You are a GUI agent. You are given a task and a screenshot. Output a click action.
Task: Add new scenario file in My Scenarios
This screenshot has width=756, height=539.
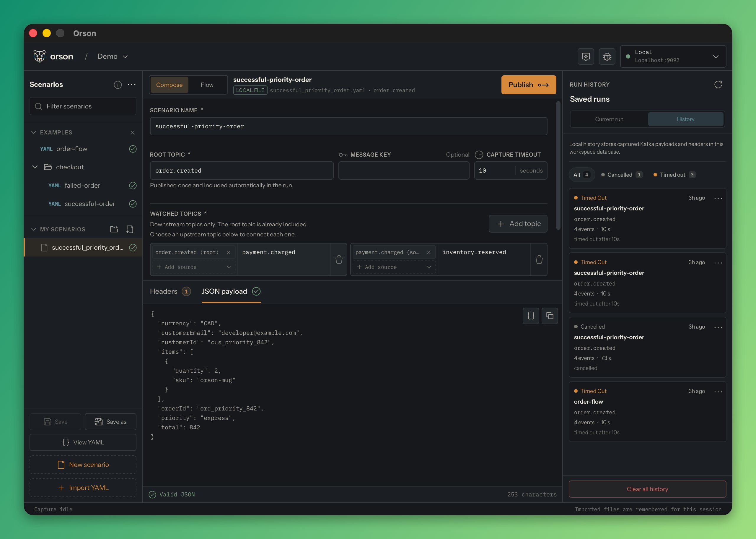[x=130, y=229]
